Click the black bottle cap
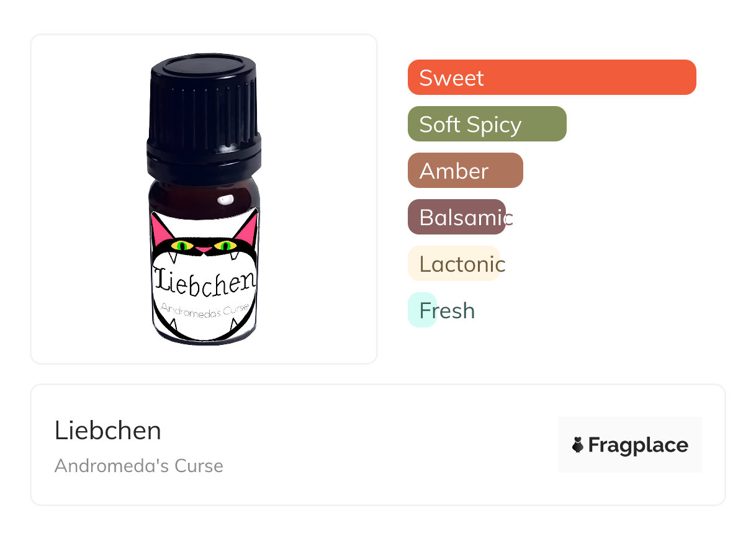 [204, 117]
